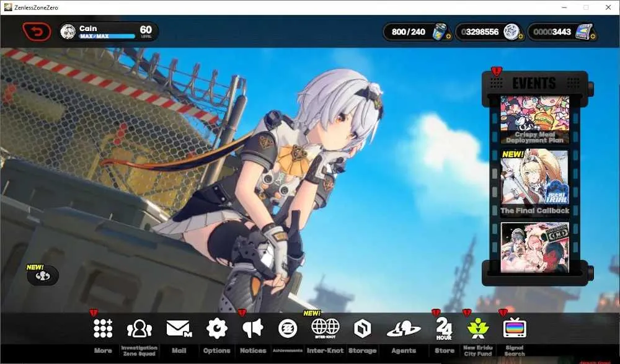The height and width of the screenshot is (364, 620).
Task: Click the battery charge can icon
Action: [x=439, y=31]
